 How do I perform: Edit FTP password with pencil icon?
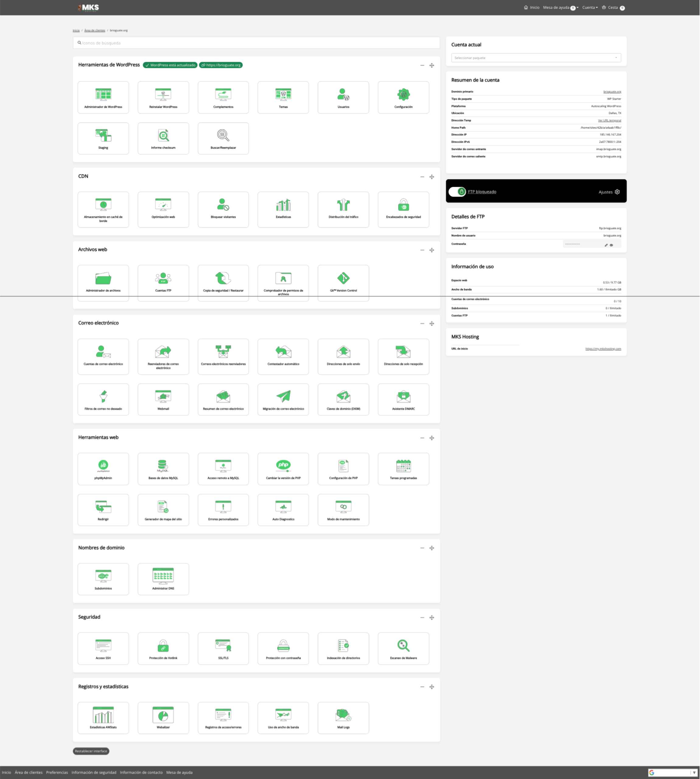pyautogui.click(x=606, y=245)
